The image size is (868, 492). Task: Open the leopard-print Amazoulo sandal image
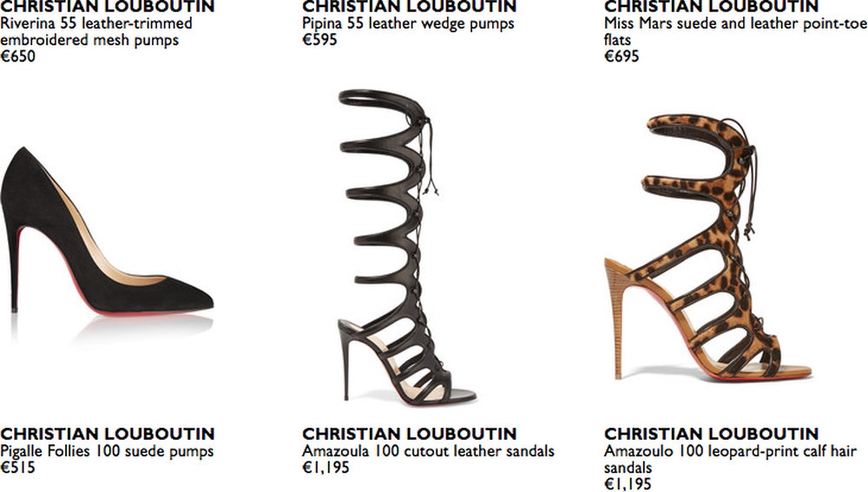pyautogui.click(x=708, y=248)
